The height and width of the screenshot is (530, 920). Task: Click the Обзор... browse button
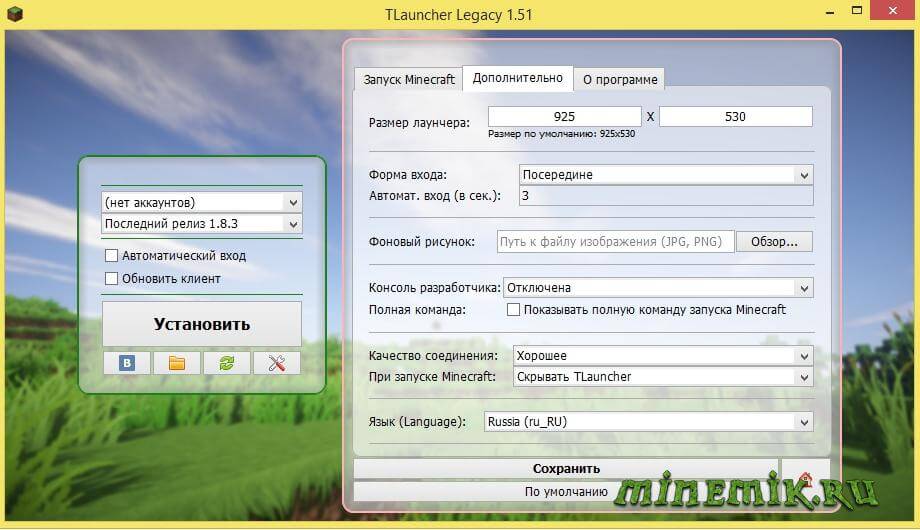tap(774, 241)
